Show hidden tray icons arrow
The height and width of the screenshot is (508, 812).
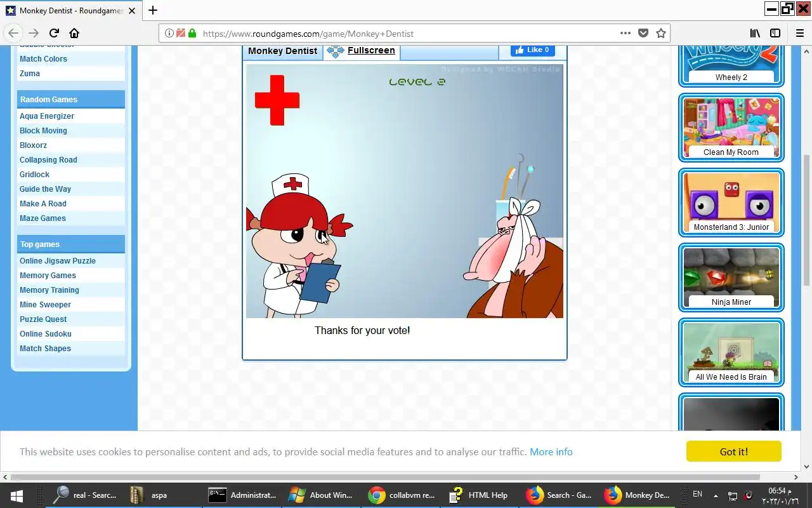716,495
